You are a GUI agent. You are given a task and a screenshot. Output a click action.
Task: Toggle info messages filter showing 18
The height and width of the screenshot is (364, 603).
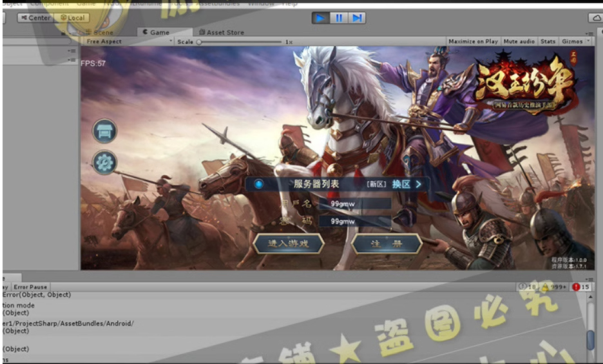[x=528, y=287]
